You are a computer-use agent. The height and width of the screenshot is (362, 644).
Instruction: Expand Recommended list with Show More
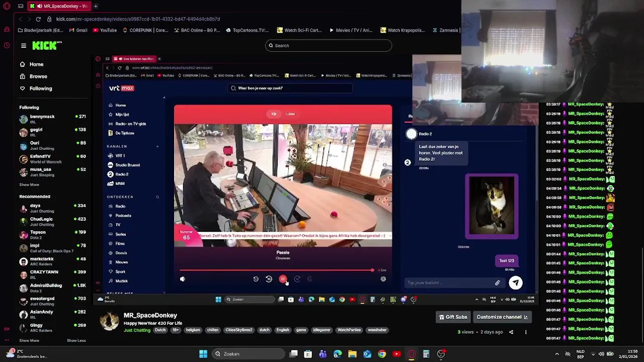29,340
